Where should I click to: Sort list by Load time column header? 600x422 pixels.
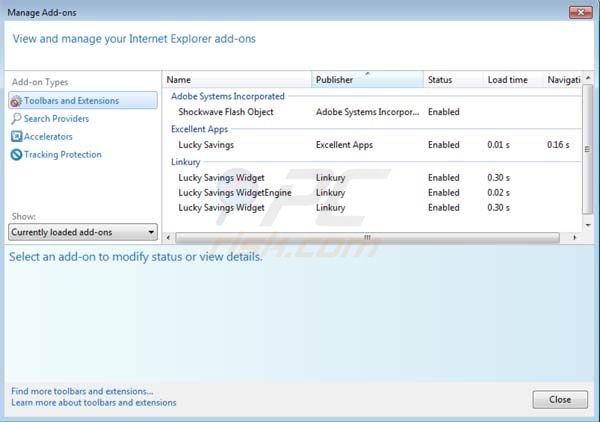513,80
